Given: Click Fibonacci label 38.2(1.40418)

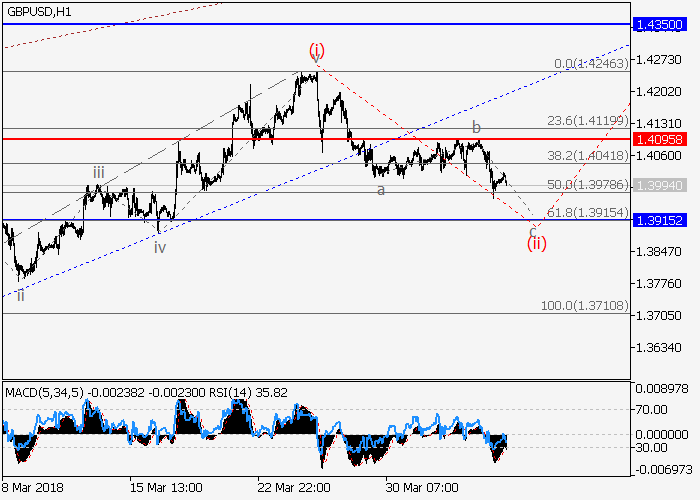Looking at the screenshot, I should pos(588,155).
